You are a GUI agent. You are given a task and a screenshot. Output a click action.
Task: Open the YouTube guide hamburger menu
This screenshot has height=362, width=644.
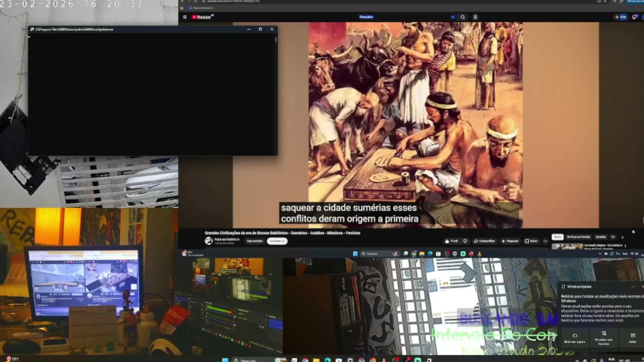[185, 17]
